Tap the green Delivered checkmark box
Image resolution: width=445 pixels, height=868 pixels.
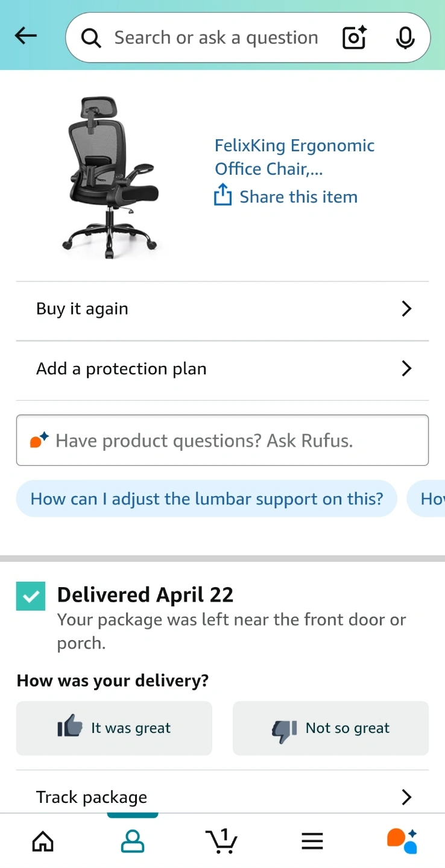31,596
